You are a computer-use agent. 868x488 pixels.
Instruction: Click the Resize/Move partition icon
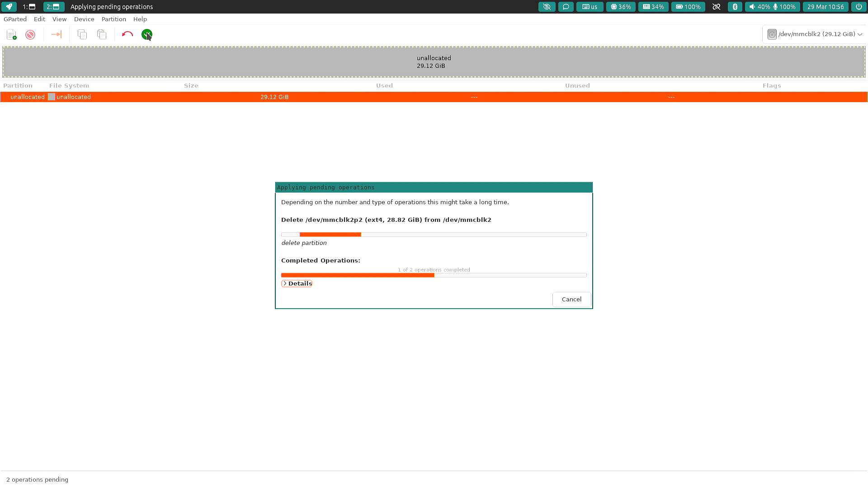click(x=57, y=34)
